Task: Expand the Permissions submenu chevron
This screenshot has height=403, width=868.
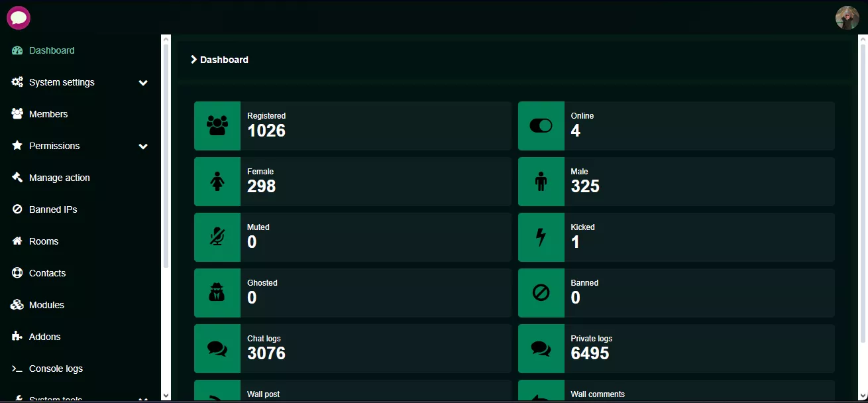Action: point(143,146)
